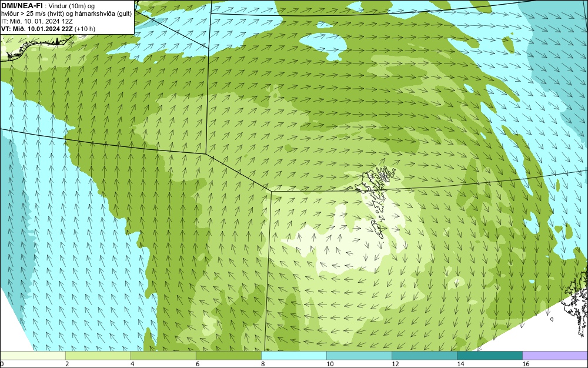
Task: Click the 'DMI/NEA-FI' title text
Action: (21, 6)
